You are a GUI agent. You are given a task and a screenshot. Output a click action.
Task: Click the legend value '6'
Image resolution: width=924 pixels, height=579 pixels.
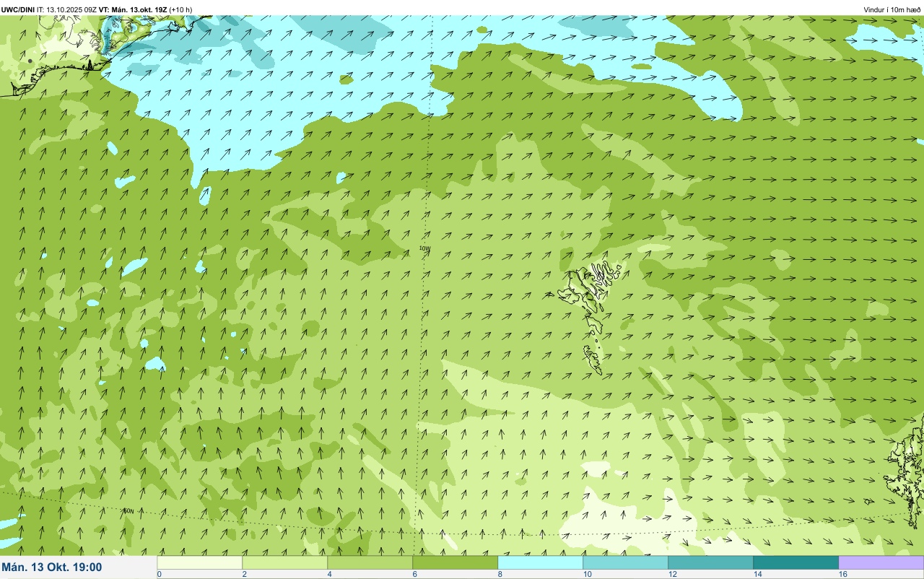(x=414, y=574)
